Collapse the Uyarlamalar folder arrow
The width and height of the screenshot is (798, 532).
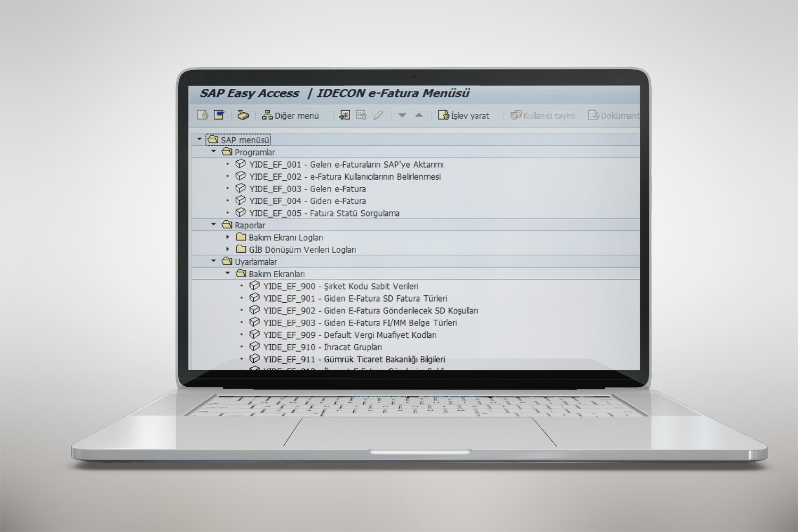point(214,261)
